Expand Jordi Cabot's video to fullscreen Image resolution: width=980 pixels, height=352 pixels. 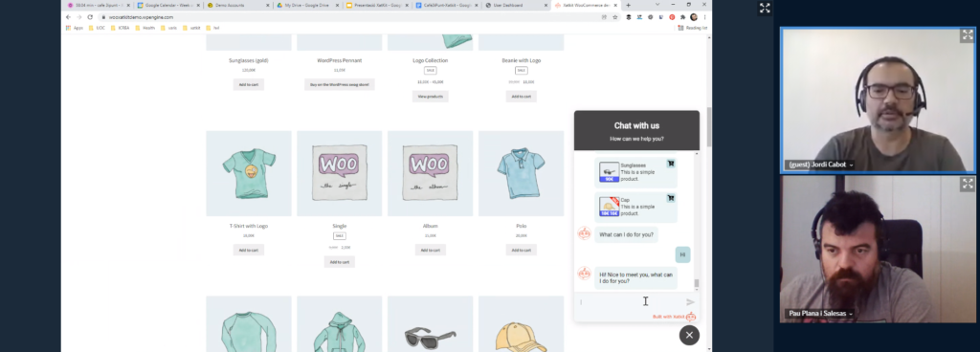tap(967, 35)
